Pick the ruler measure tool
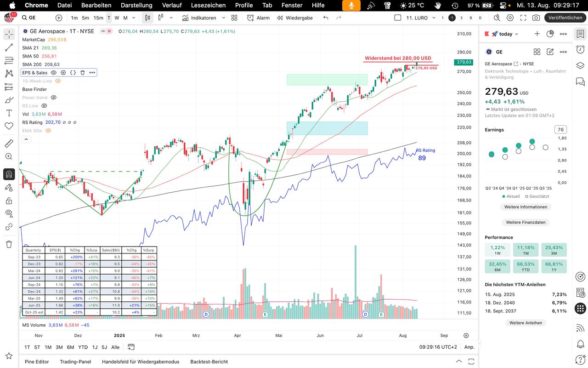Image resolution: width=588 pixels, height=368 pixels. coord(9,144)
